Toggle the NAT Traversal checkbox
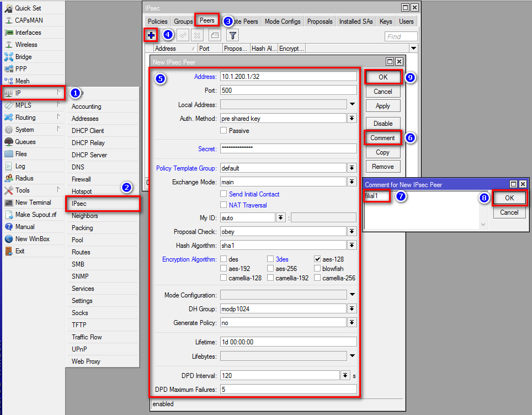Screen dimensions: 532x415 [x=224, y=205]
